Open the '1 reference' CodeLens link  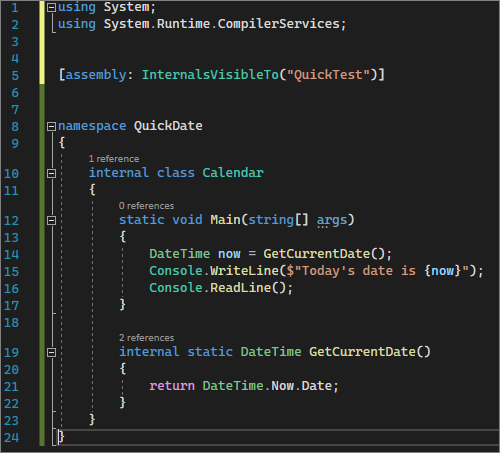tap(114, 159)
